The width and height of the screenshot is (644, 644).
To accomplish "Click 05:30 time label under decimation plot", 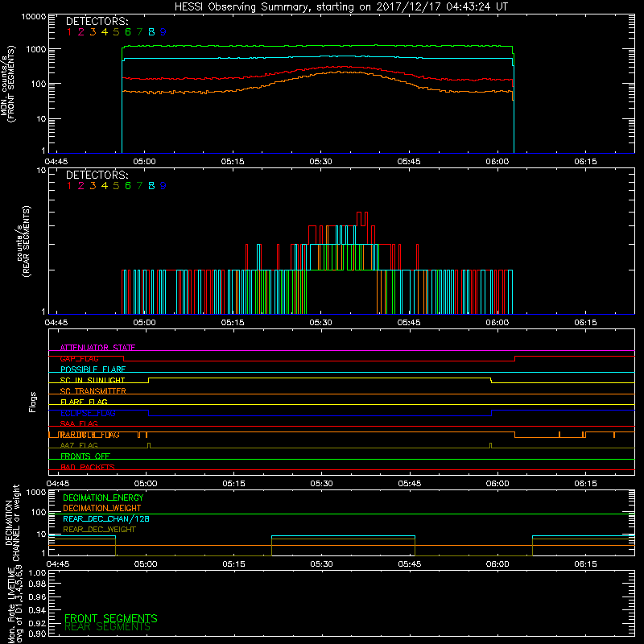I will [321, 564].
